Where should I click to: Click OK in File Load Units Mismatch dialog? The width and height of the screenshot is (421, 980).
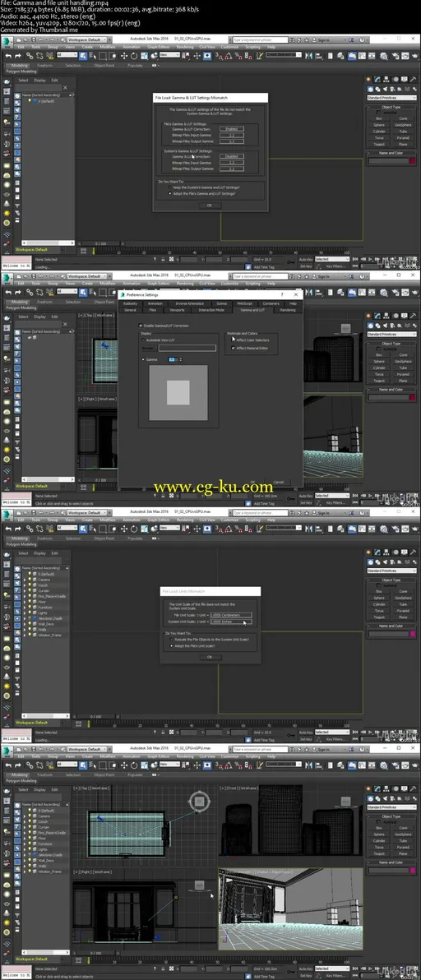coord(209,657)
